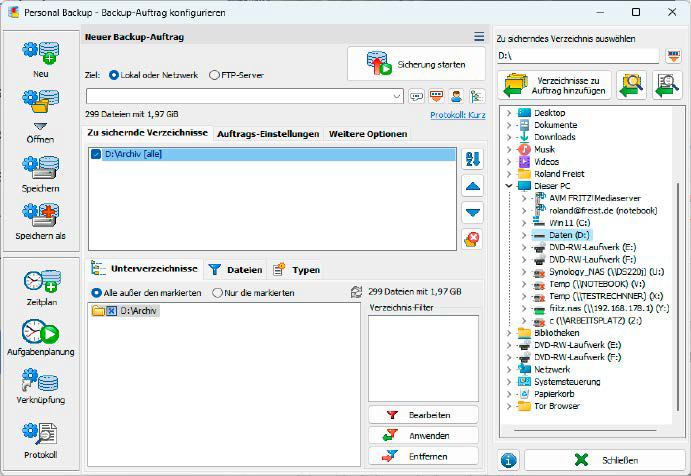This screenshot has width=691, height=476.
Task: Open an existing backup job with Öffnen
Action: click(x=40, y=106)
